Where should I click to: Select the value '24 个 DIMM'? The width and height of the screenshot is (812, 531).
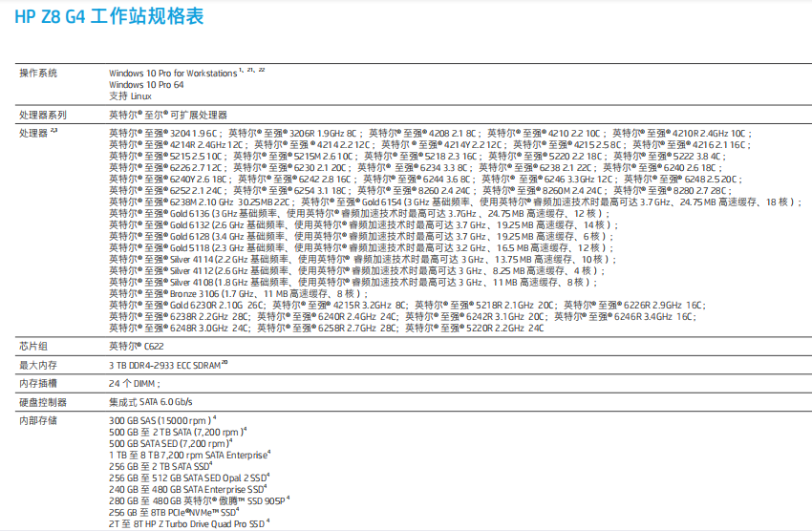point(135,384)
